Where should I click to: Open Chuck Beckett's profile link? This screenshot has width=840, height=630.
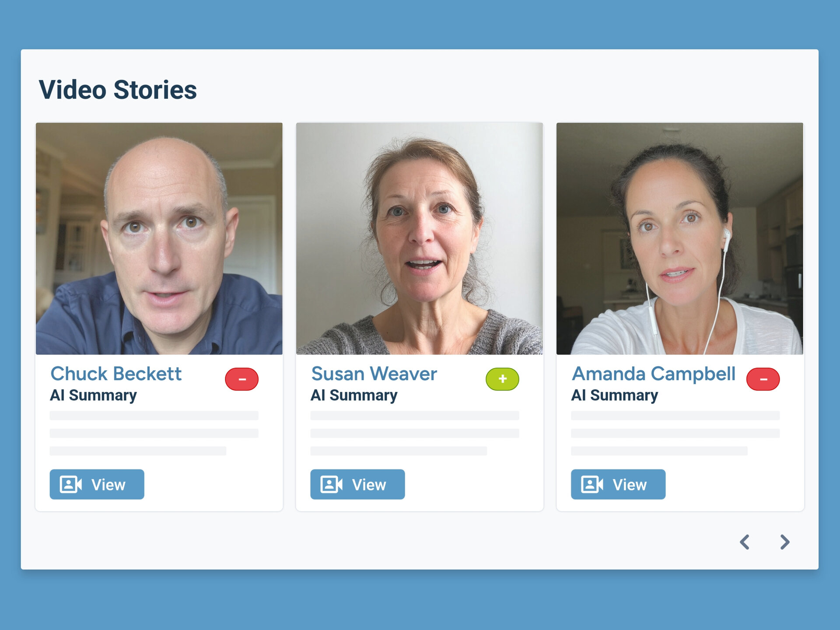tap(116, 374)
